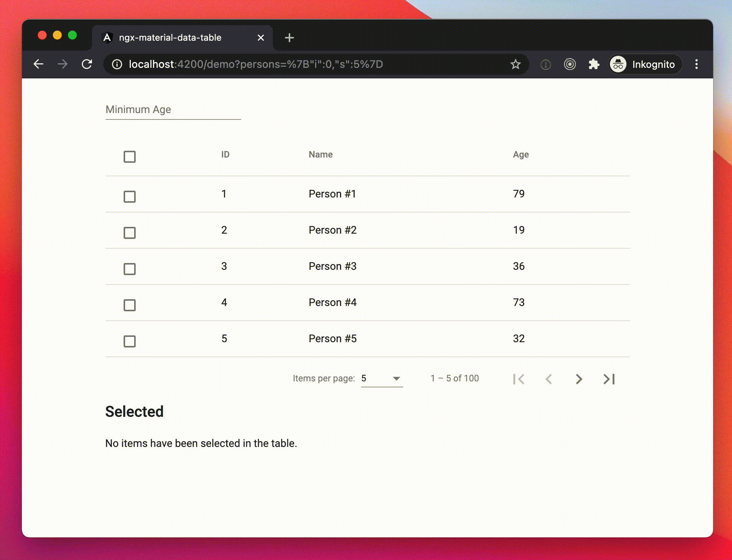Click the ID column header
The image size is (732, 560).
click(x=225, y=155)
